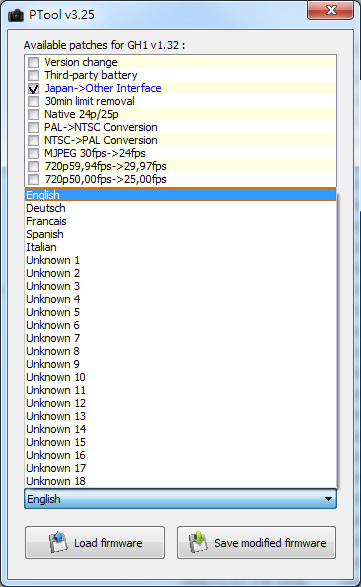Viewport: 361px width, 587px height.
Task: Select Unknown 3 language option
Action: coord(180,286)
